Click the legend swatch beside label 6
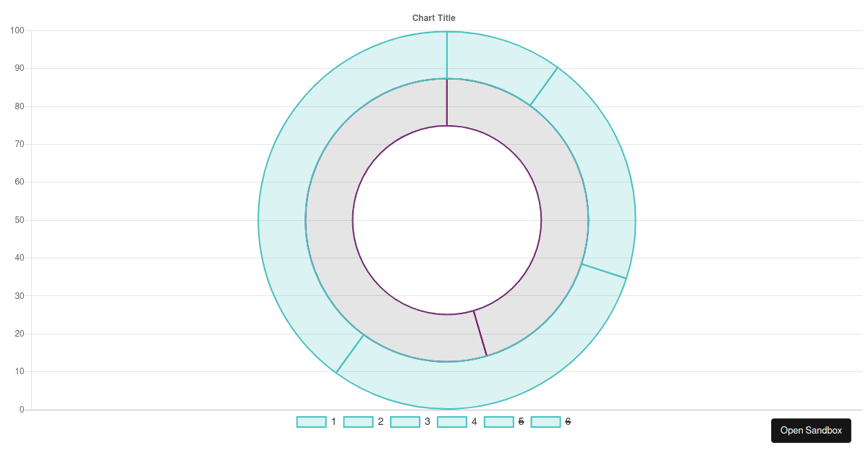 tap(546, 422)
